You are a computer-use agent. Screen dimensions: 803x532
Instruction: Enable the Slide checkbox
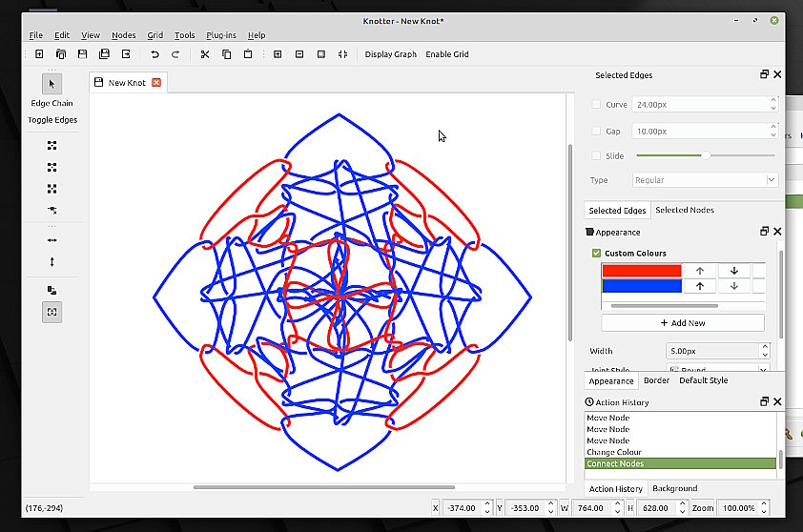tap(596, 155)
